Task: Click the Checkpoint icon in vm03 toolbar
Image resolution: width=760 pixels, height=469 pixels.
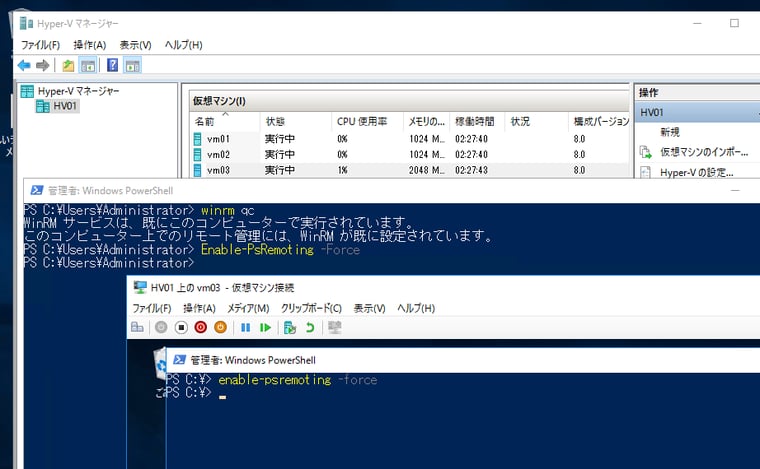Action: [290, 328]
